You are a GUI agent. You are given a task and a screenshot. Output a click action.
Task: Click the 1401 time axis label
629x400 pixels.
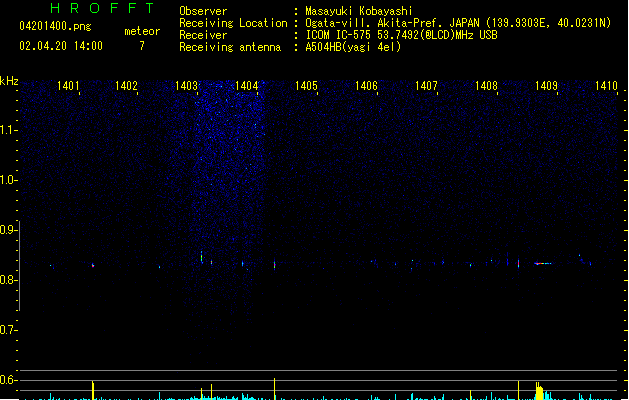click(68, 86)
